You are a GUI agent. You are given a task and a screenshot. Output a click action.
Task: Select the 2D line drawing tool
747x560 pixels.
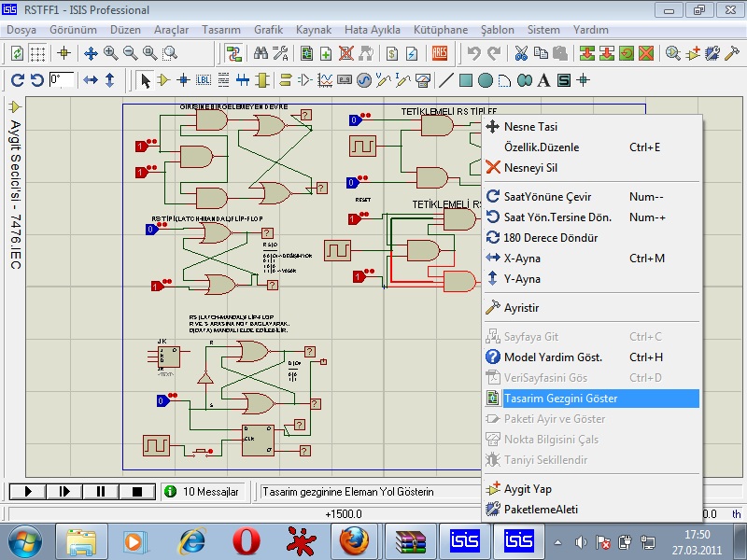(x=445, y=80)
